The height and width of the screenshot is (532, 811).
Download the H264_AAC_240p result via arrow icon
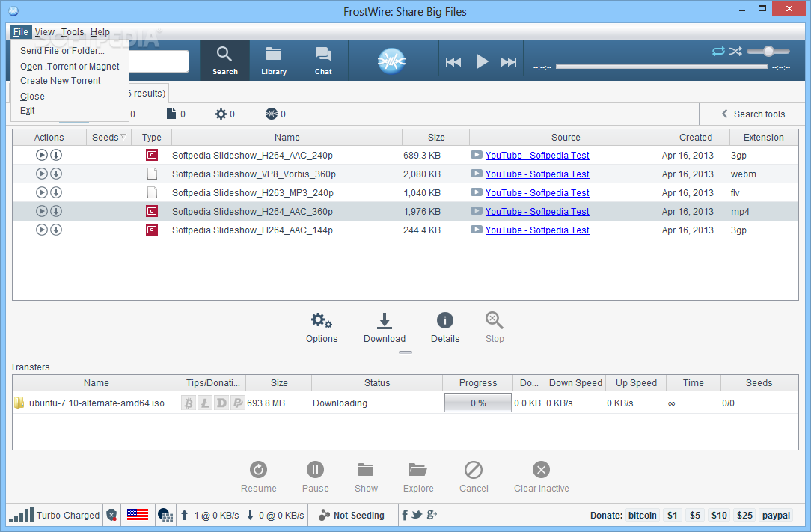(56, 155)
